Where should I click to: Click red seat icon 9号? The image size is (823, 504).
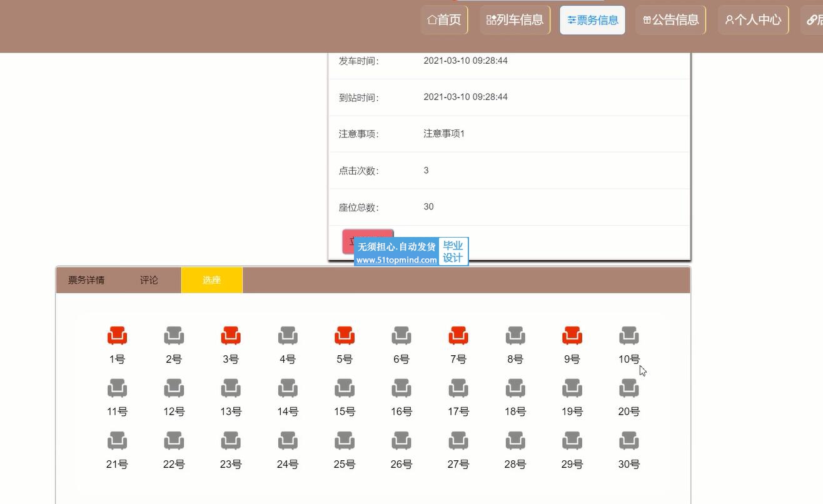click(572, 336)
